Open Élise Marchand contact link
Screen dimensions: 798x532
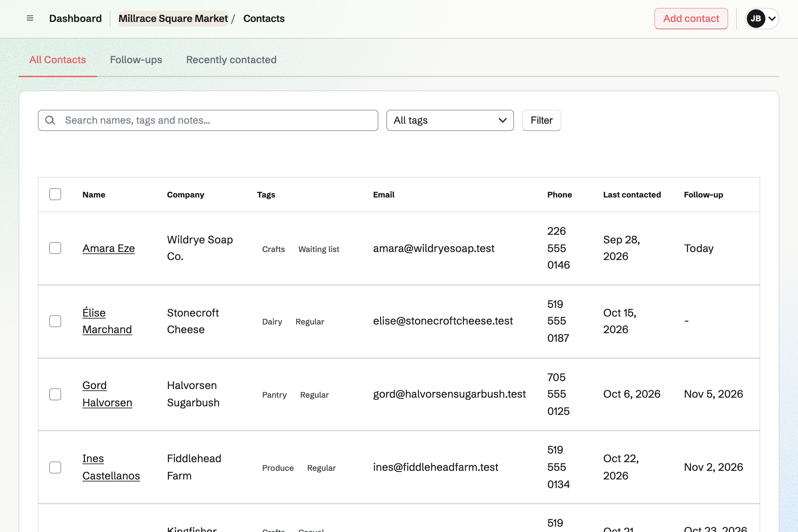click(x=107, y=321)
